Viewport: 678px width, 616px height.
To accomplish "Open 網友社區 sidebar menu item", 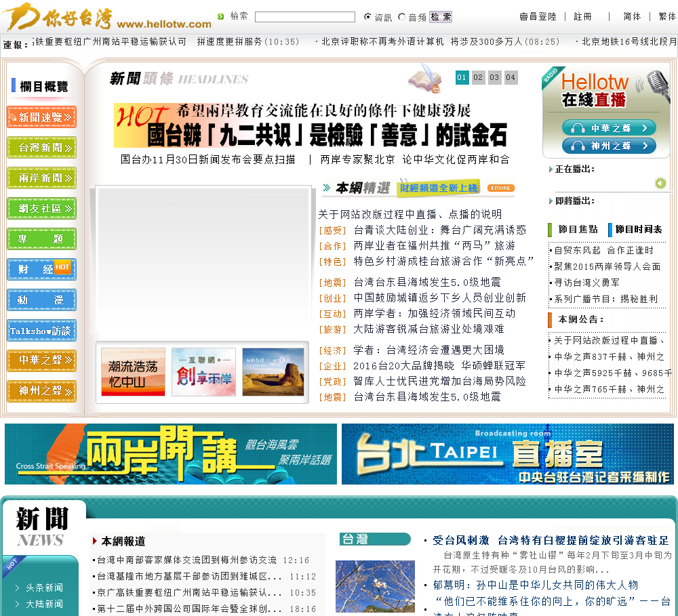I will [x=41, y=208].
